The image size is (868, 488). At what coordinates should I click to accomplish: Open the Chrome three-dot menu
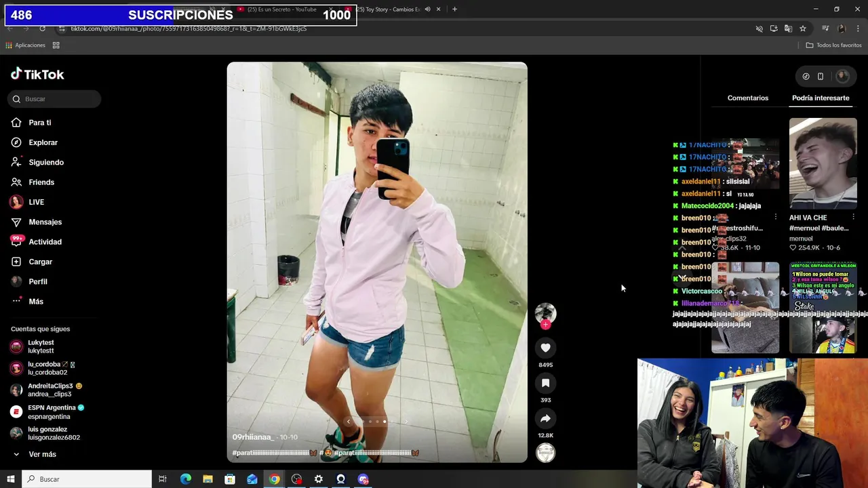click(x=859, y=28)
